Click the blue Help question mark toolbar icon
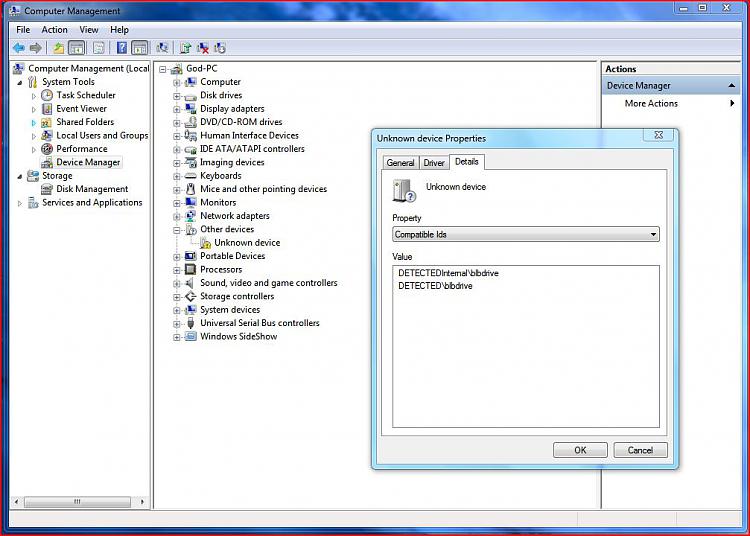 [122, 48]
